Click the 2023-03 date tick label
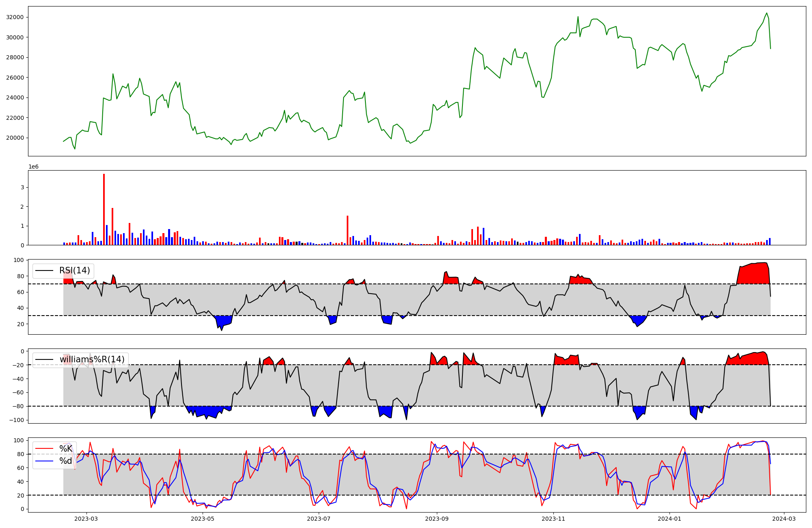812x528 pixels. coord(86,519)
